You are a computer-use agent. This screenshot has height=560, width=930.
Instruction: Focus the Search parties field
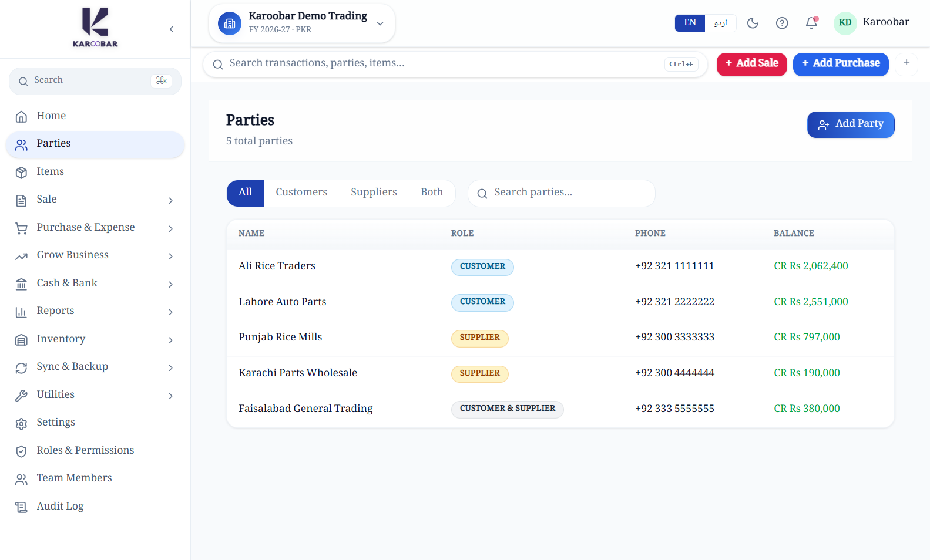[562, 193]
